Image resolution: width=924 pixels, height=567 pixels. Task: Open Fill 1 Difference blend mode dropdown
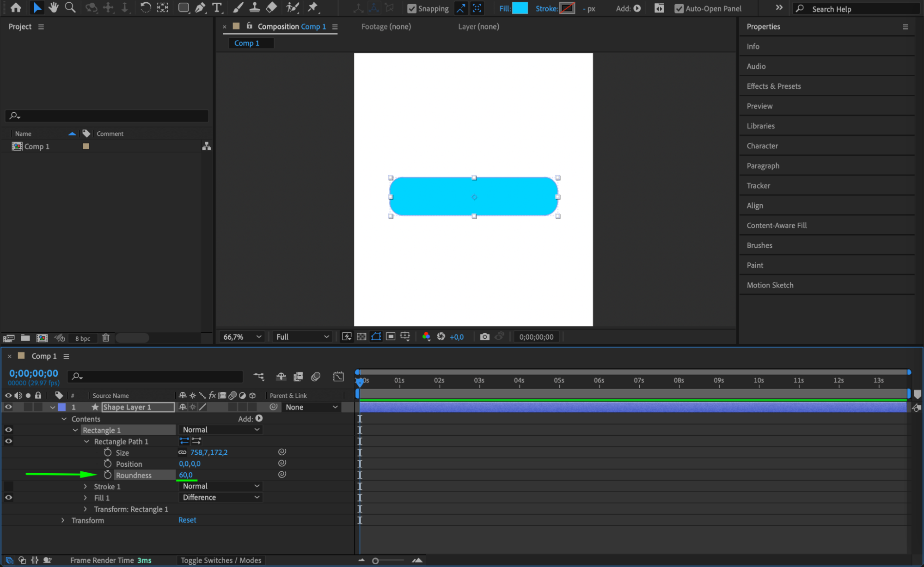(x=220, y=498)
